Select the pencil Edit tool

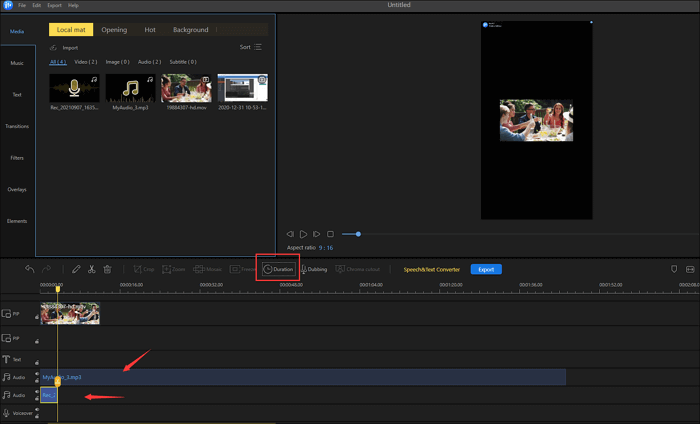[x=76, y=269]
